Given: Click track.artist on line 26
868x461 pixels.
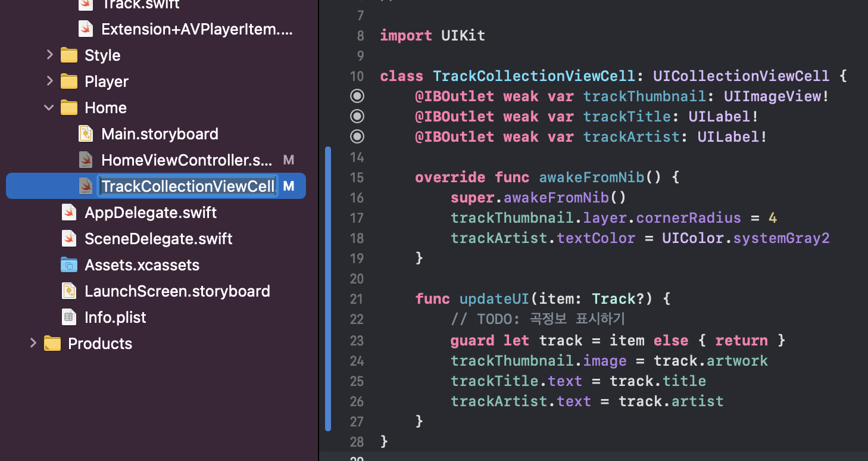Looking at the screenshot, I should point(671,401).
